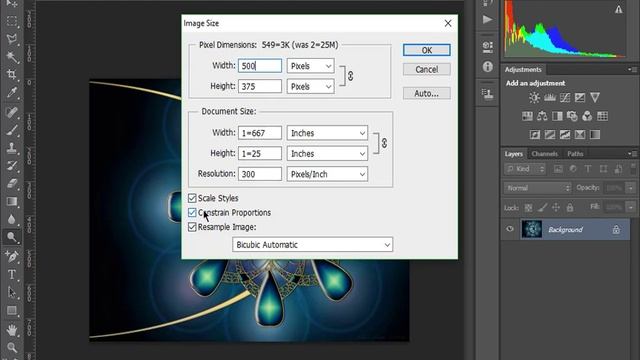The image size is (640, 360).
Task: Toggle lock image pixels brush icon
Action: [542, 208]
